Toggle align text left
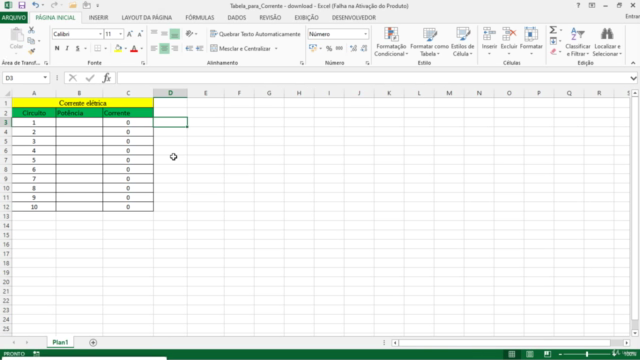This screenshot has width=640, height=360. click(x=154, y=49)
